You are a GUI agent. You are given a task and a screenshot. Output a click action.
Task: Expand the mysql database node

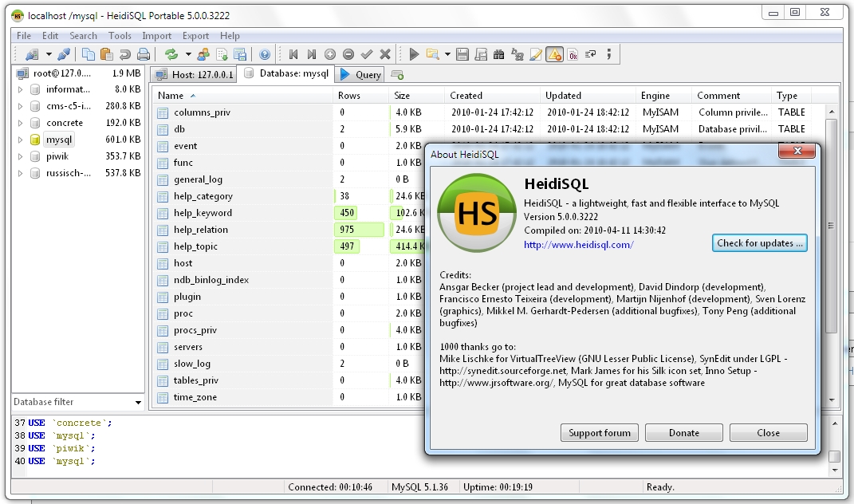click(20, 140)
